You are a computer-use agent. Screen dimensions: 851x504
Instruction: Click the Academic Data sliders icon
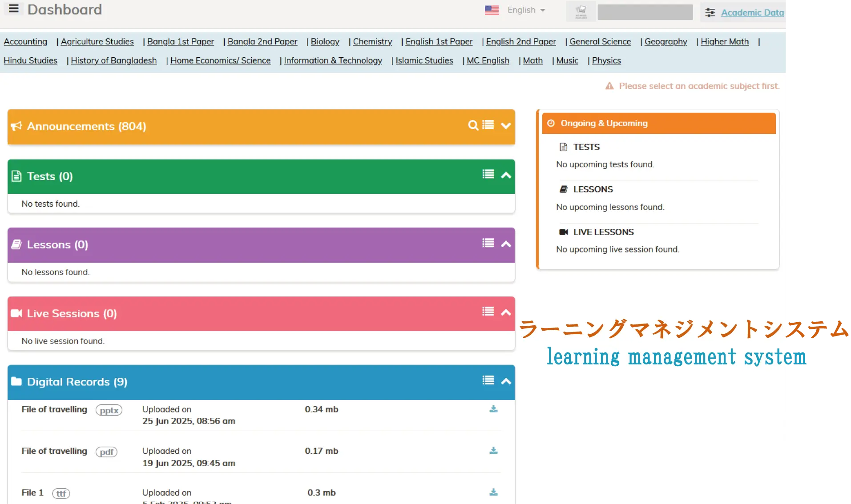click(x=710, y=12)
